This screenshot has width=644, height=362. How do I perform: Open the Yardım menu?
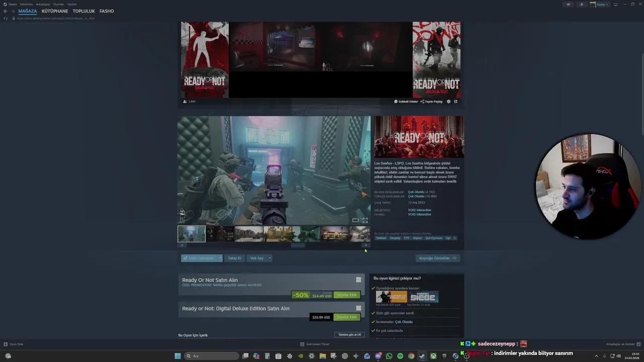(72, 4)
